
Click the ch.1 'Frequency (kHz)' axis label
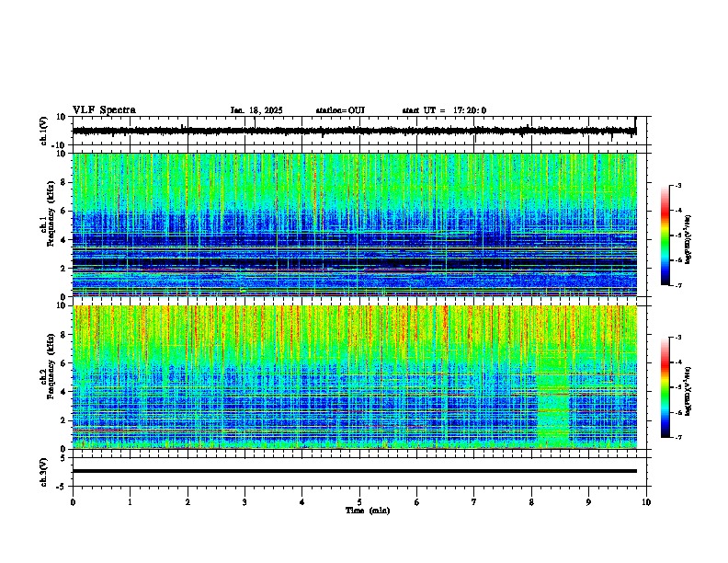pos(51,215)
